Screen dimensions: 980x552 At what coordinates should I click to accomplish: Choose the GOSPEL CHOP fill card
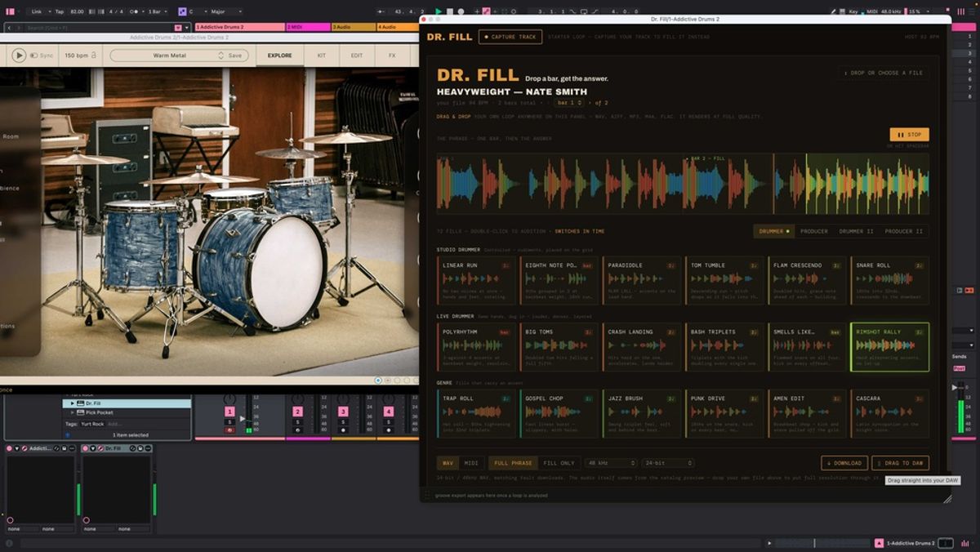coord(559,414)
